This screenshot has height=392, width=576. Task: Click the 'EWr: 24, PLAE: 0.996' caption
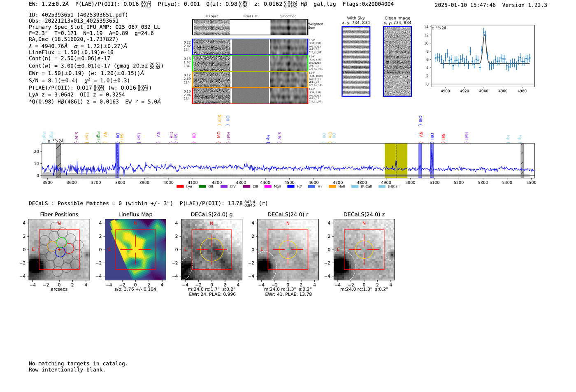[x=212, y=295]
